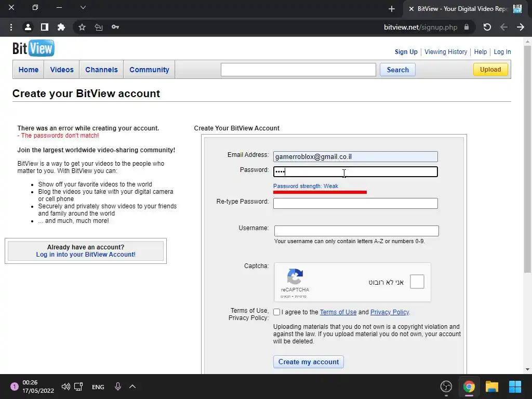Open the Chrome three-dot menu

(11, 27)
